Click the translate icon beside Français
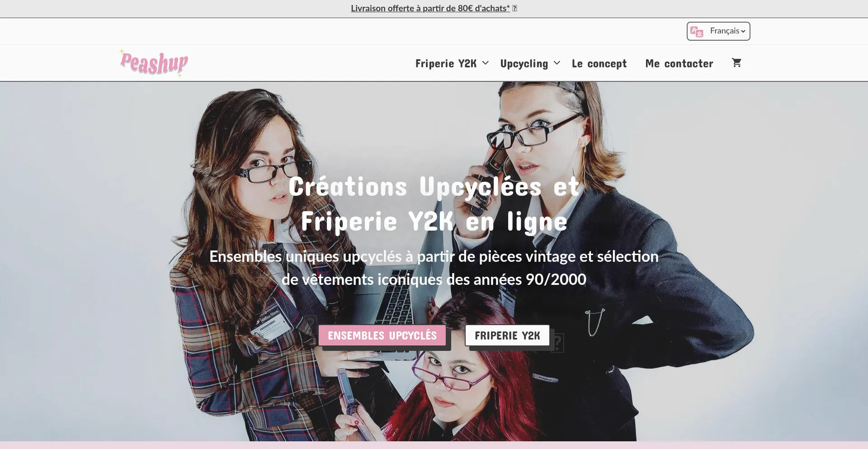The width and height of the screenshot is (868, 449). [x=697, y=31]
